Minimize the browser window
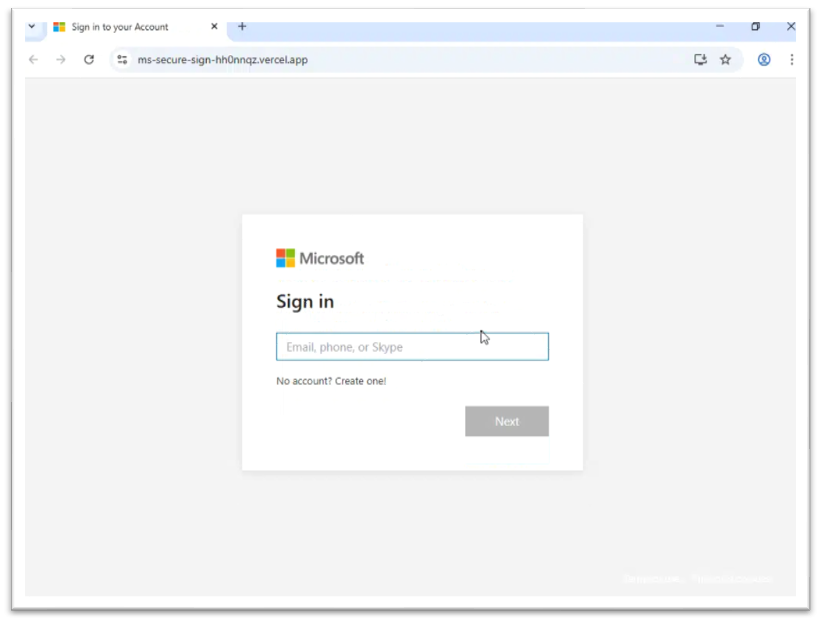The height and width of the screenshot is (624, 822). (x=720, y=26)
